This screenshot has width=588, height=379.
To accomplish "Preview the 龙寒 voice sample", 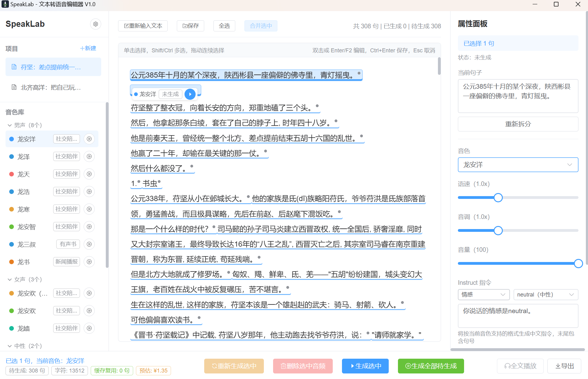I will point(89,209).
